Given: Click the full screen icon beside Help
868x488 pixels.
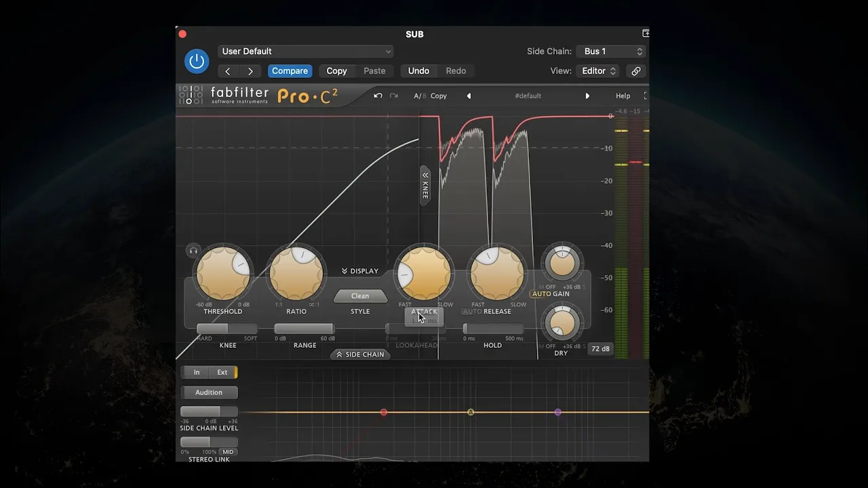Looking at the screenshot, I should pyautogui.click(x=646, y=96).
